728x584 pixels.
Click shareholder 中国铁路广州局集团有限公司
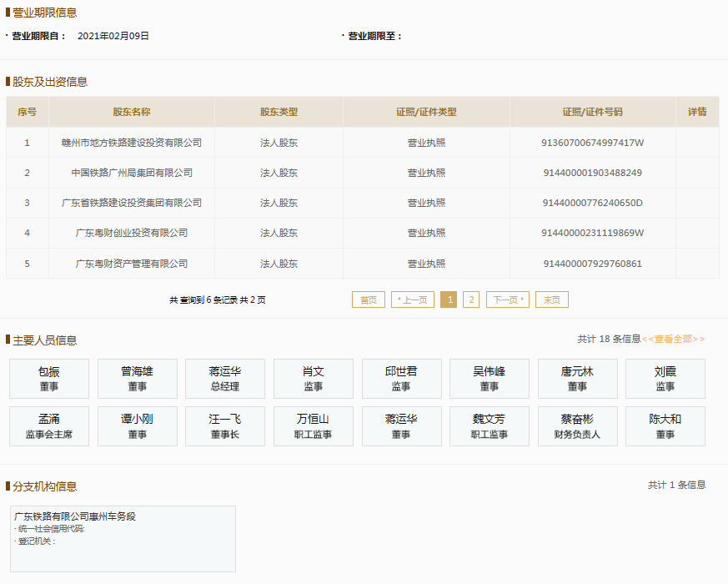pos(132,173)
